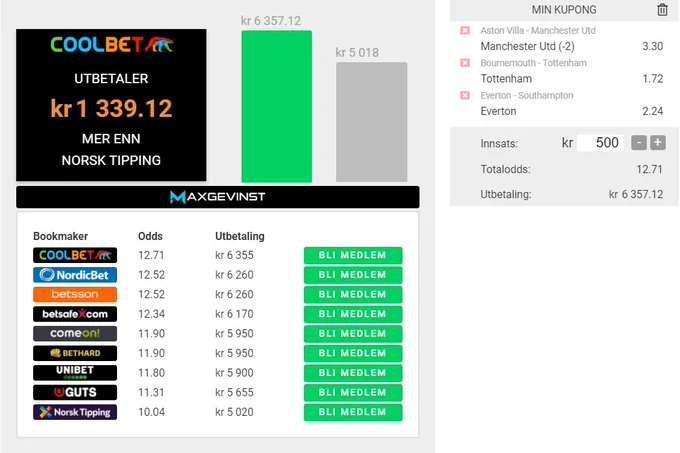Click Bli Medlem for Betsafe row
This screenshot has height=453, width=680.
(353, 314)
